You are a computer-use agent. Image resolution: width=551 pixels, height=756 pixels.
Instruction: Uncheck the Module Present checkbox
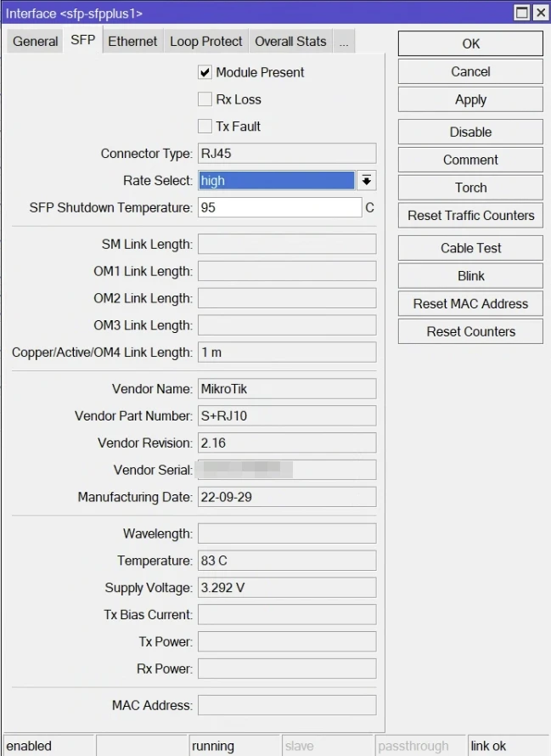tap(204, 72)
